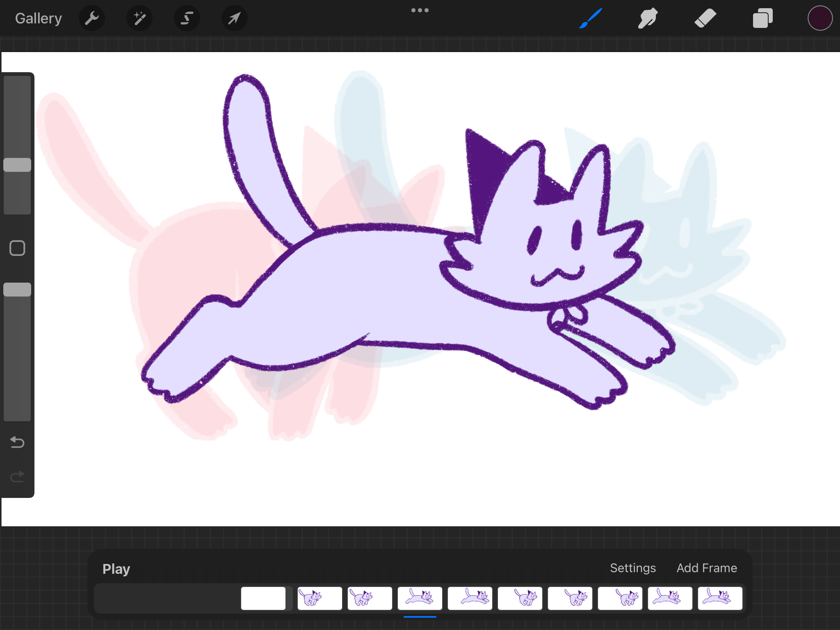
Task: Click Add Frame
Action: [x=706, y=568]
